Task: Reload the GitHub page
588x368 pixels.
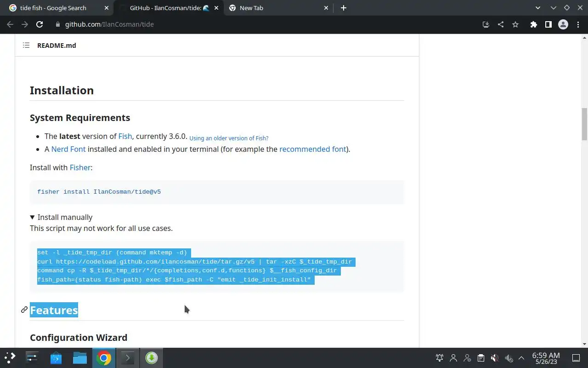Action: point(40,24)
